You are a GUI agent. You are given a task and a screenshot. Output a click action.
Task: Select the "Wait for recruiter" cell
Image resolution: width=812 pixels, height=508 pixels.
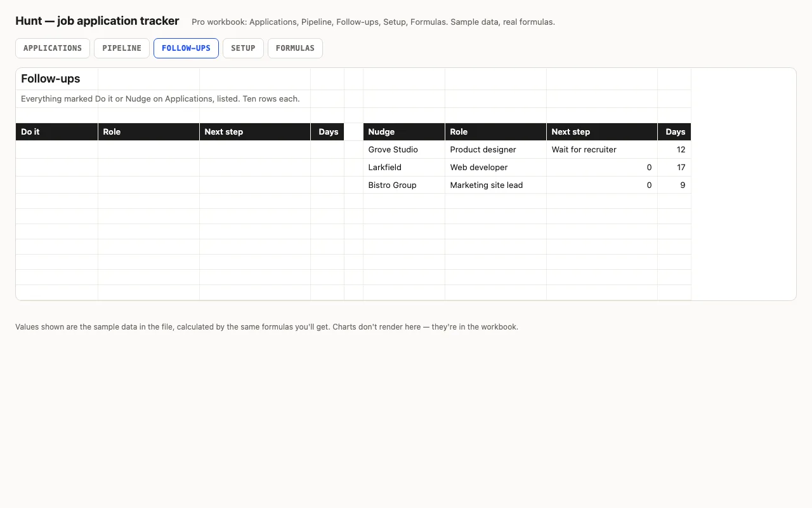pyautogui.click(x=602, y=150)
